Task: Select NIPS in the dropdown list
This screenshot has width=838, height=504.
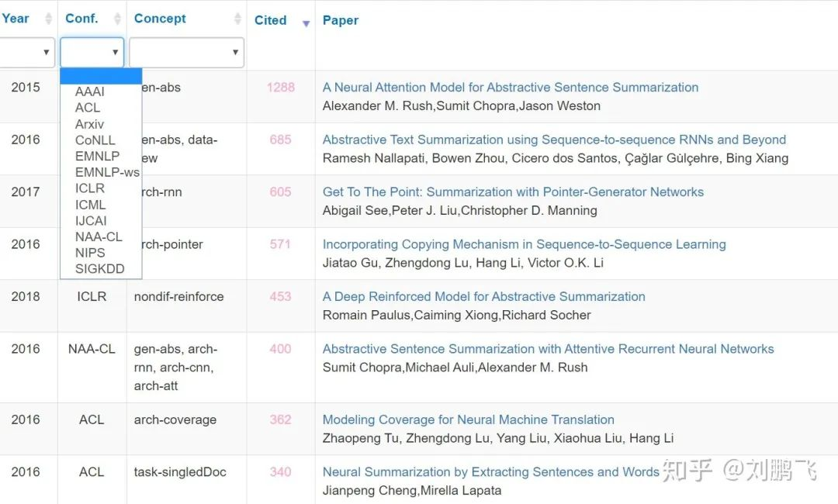Action: (x=90, y=253)
